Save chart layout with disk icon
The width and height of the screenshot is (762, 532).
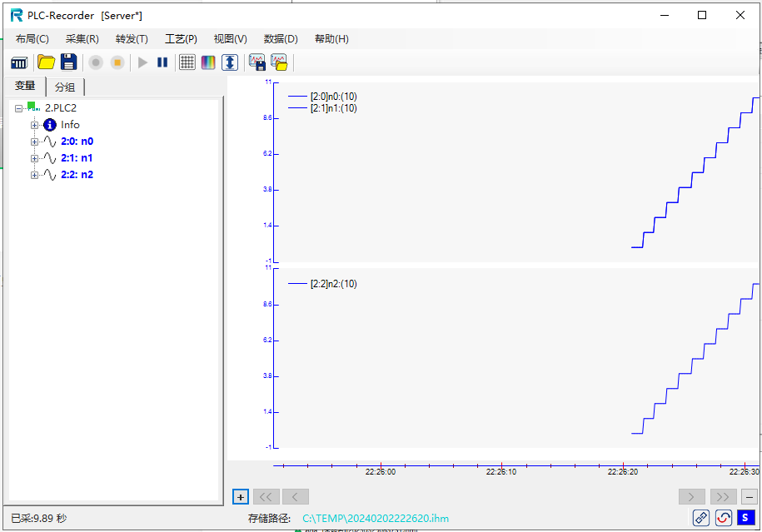coord(257,62)
